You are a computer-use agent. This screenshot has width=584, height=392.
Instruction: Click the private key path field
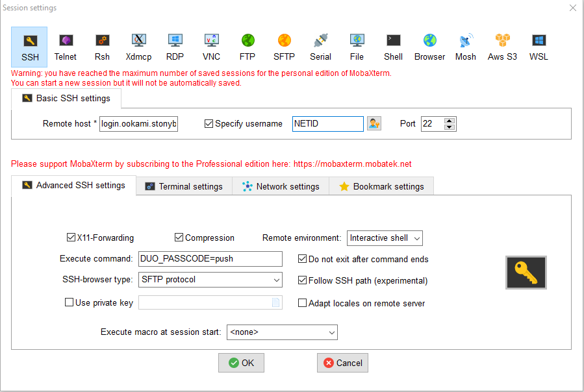(210, 302)
